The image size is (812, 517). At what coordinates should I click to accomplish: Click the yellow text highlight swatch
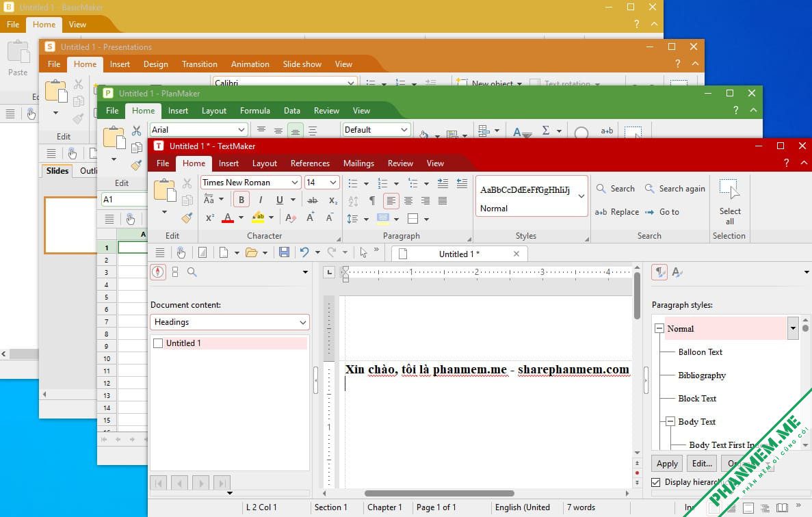pos(258,218)
